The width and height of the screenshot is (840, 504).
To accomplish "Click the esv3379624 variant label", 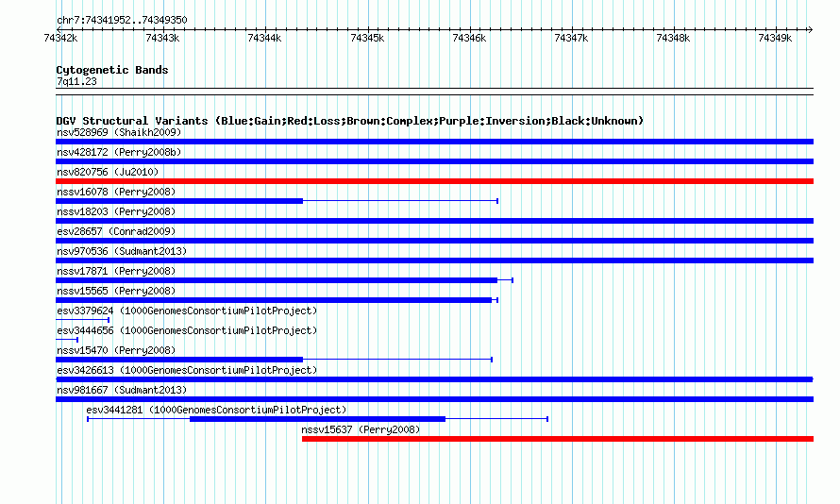I will (187, 311).
